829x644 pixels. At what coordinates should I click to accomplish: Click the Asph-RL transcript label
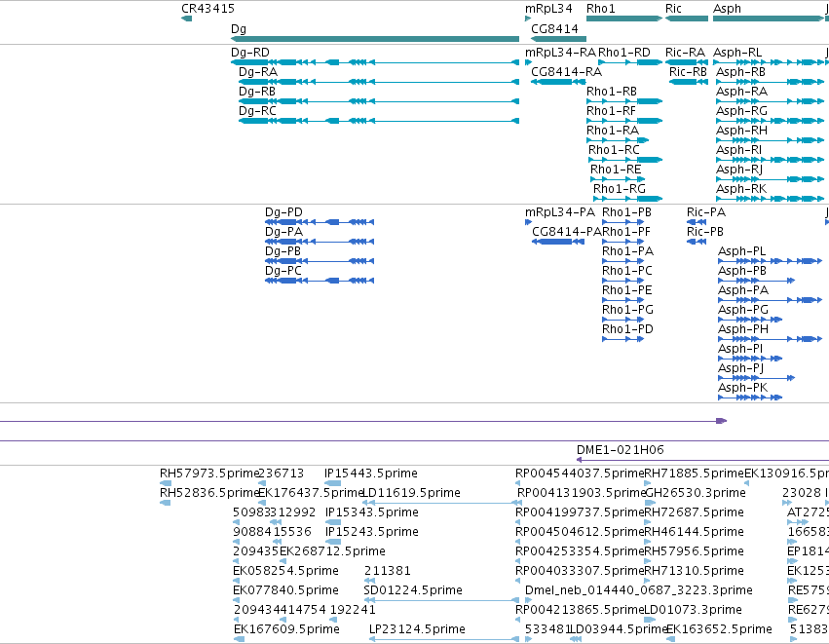click(737, 53)
